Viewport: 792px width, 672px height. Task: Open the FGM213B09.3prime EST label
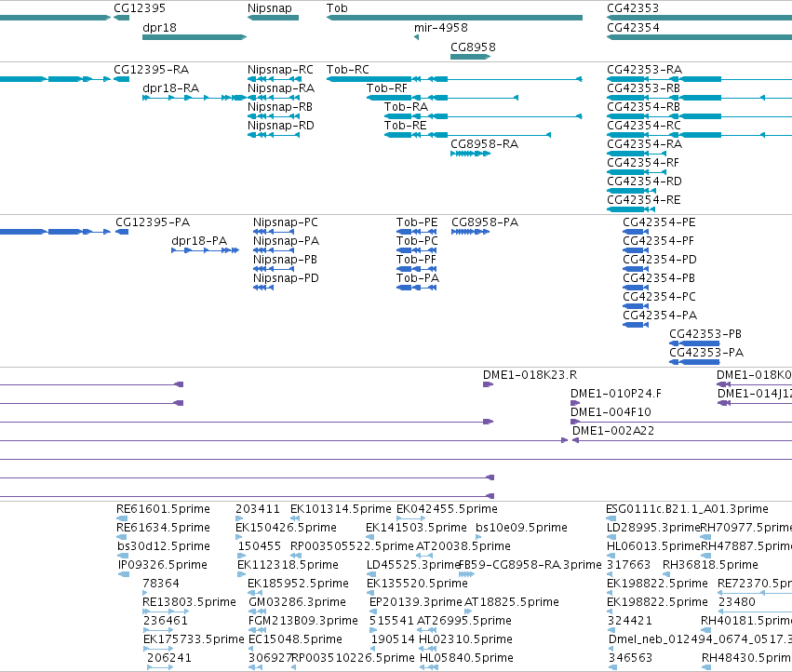303,621
